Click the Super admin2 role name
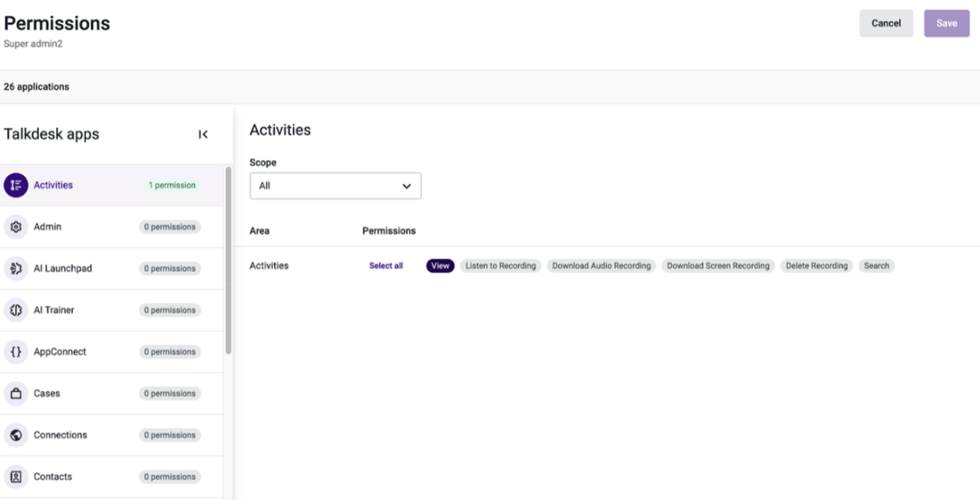 coord(33,44)
